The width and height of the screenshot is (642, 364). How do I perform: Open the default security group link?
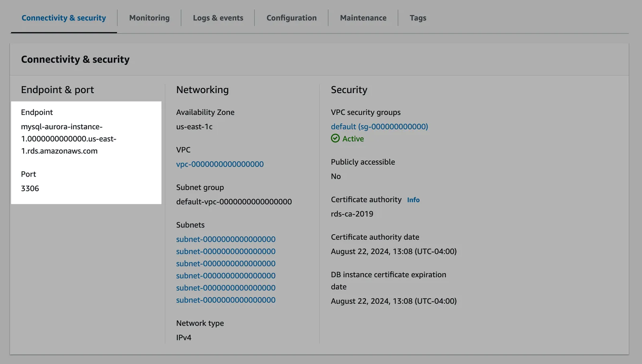(379, 126)
